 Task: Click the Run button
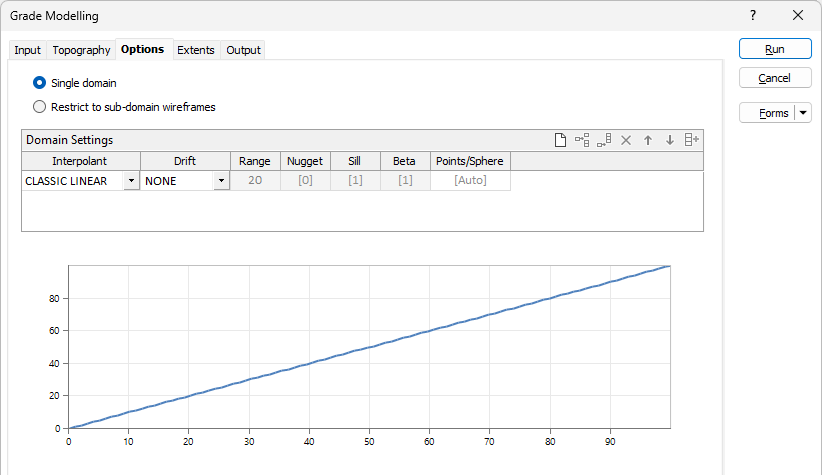(775, 49)
